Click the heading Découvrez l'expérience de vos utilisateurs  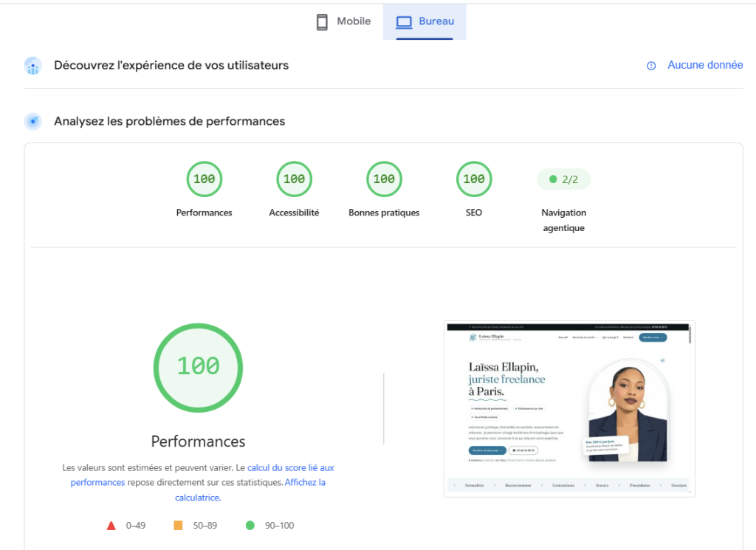click(x=171, y=66)
